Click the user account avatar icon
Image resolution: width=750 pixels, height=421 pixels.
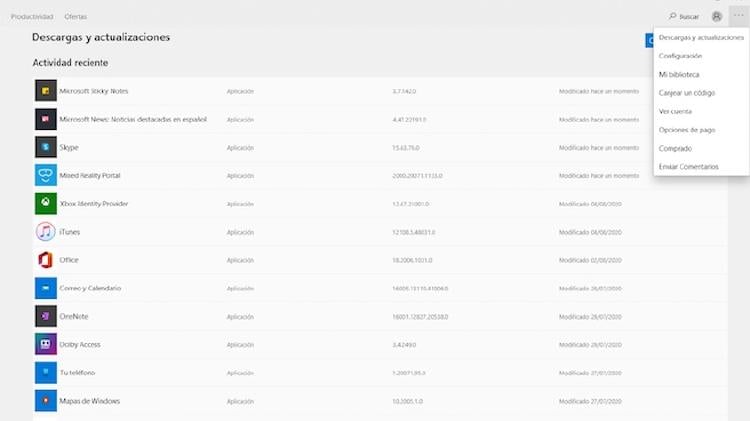(717, 17)
